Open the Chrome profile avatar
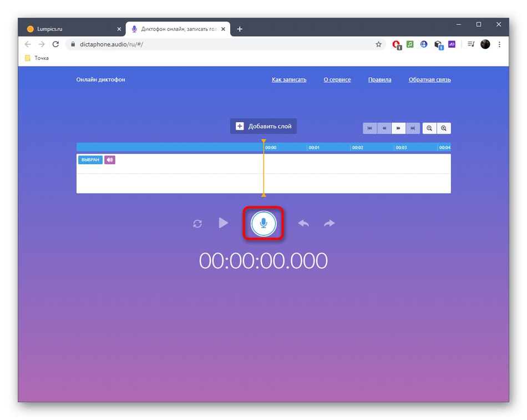527x420 pixels. (485, 44)
